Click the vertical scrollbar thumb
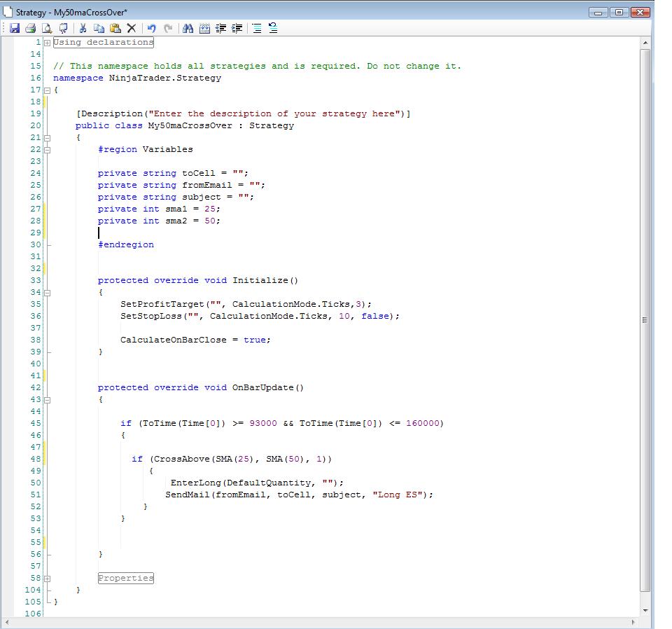The width and height of the screenshot is (672, 629). coord(645,320)
